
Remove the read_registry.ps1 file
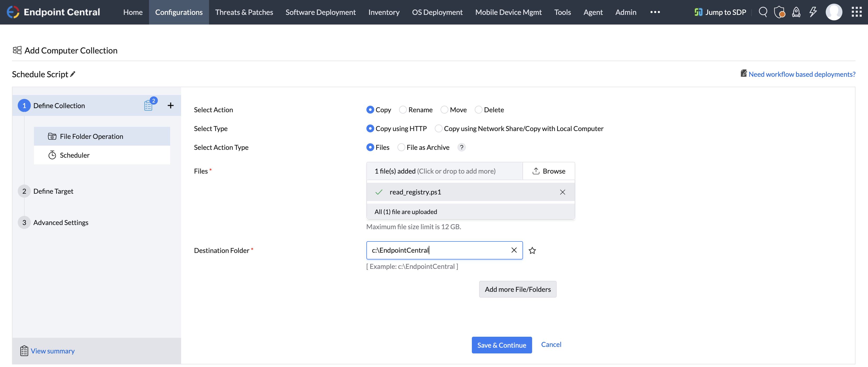(x=562, y=192)
